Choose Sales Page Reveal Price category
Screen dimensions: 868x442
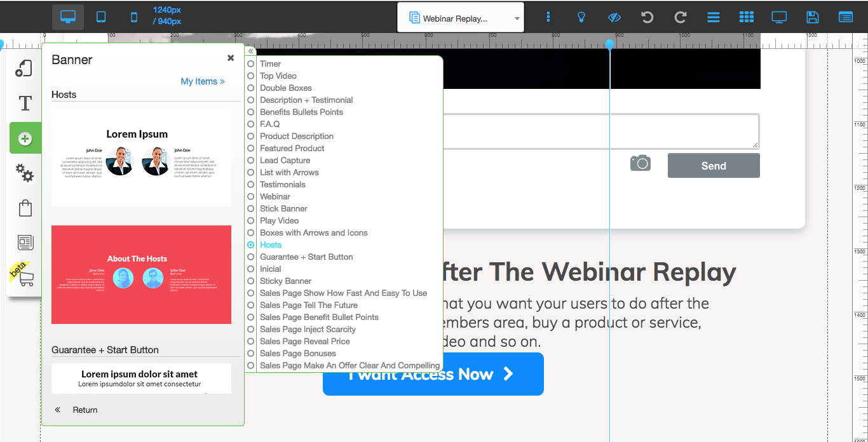[x=305, y=341]
